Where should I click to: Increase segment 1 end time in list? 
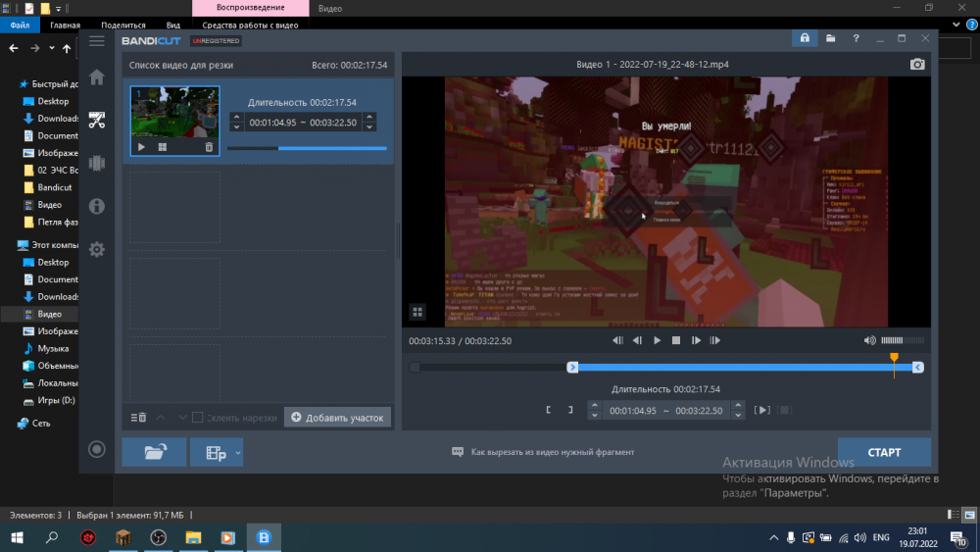(x=369, y=117)
